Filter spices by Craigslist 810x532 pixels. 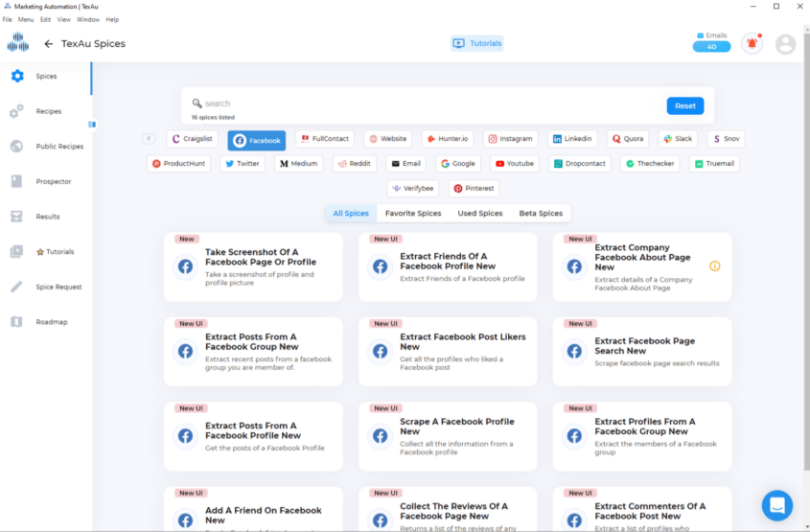pos(192,138)
